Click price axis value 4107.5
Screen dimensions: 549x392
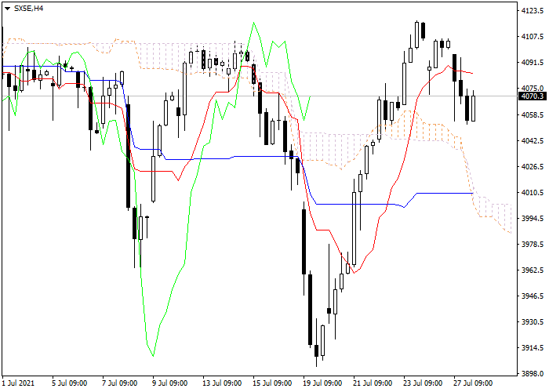point(533,37)
